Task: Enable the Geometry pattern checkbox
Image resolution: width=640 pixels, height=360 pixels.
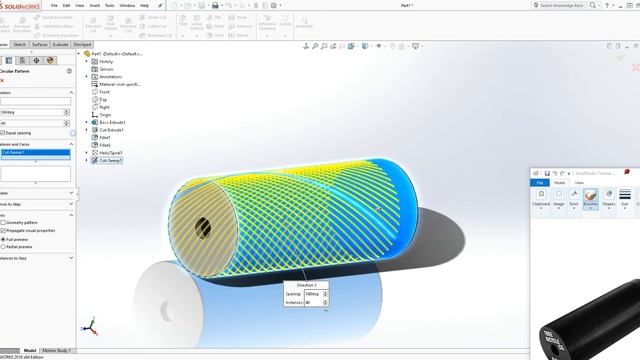Action: coord(3,223)
